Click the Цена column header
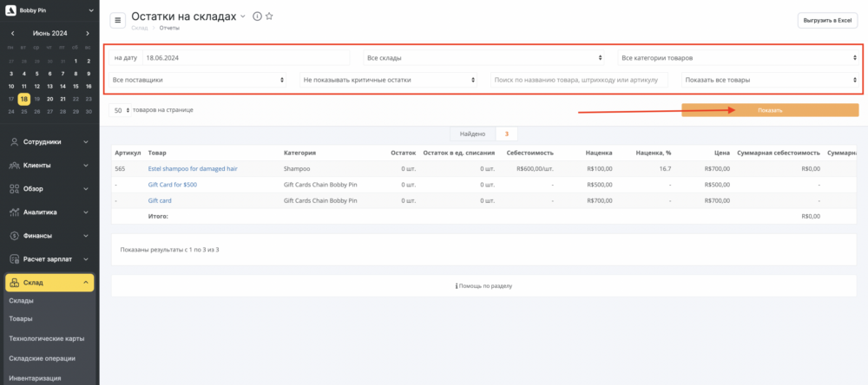The height and width of the screenshot is (385, 868). (722, 153)
